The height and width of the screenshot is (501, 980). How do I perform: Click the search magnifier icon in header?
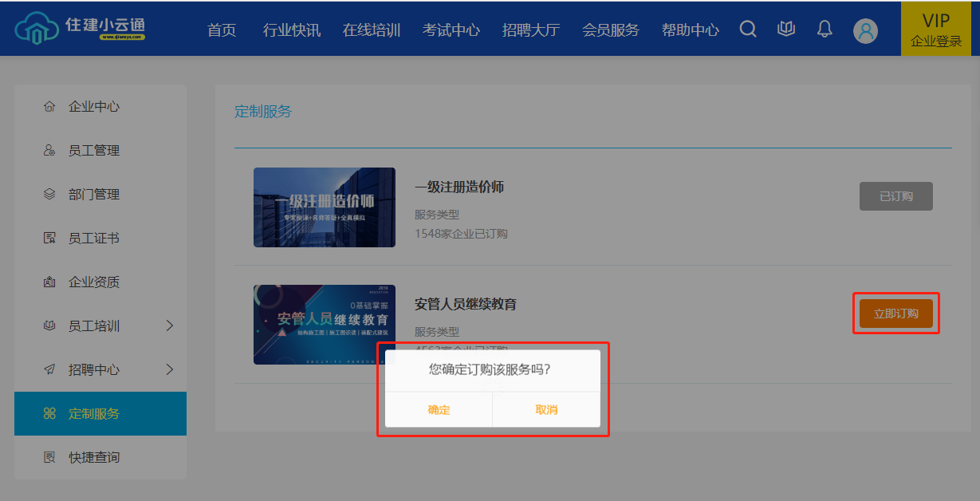(748, 30)
